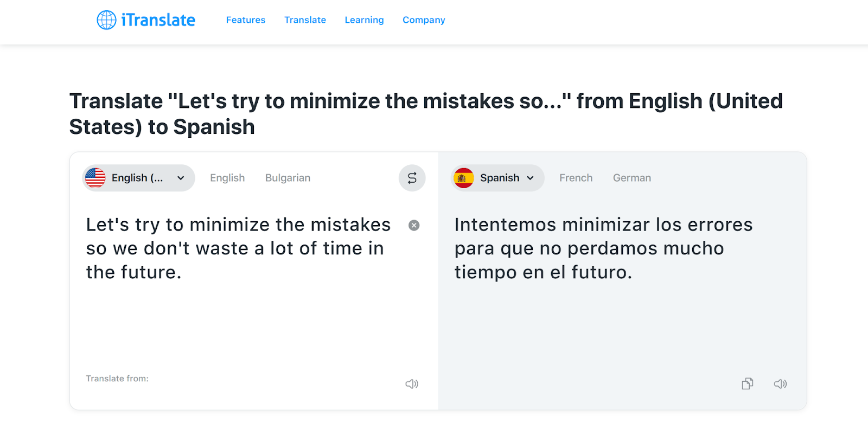Select English as source language shortcut
This screenshot has height=423, width=868.
(x=227, y=178)
